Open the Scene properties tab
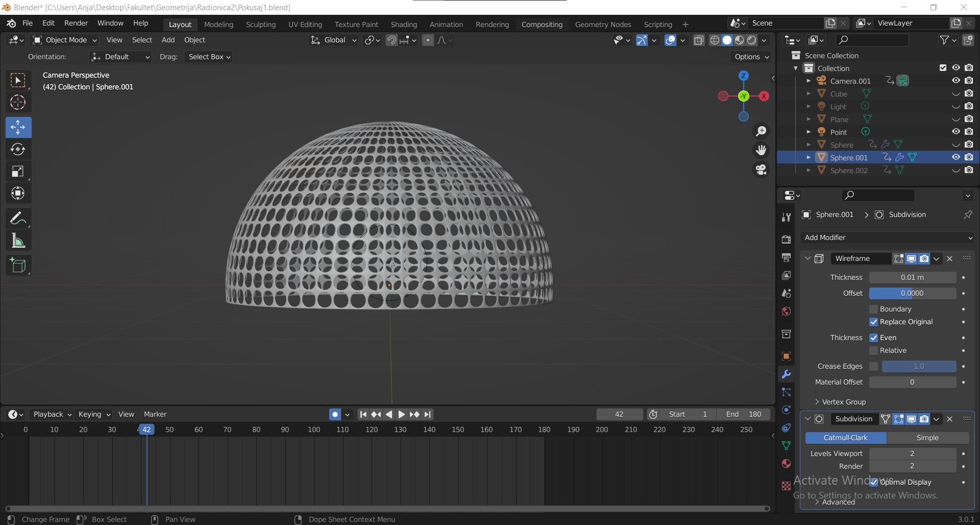This screenshot has height=525, width=980. tap(786, 293)
